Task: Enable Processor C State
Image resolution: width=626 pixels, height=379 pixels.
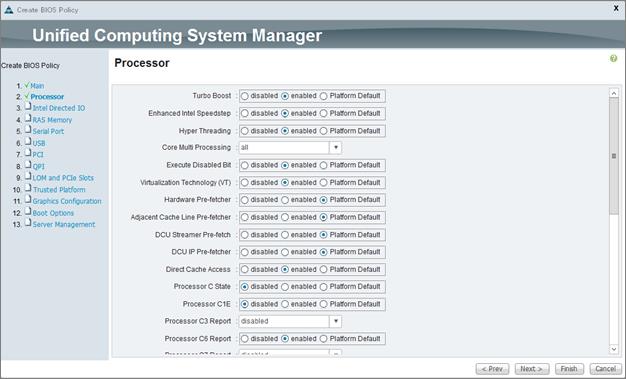Action: pos(285,287)
